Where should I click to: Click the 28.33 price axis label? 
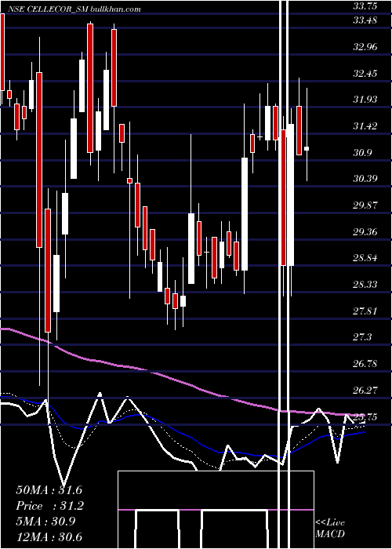click(x=365, y=284)
